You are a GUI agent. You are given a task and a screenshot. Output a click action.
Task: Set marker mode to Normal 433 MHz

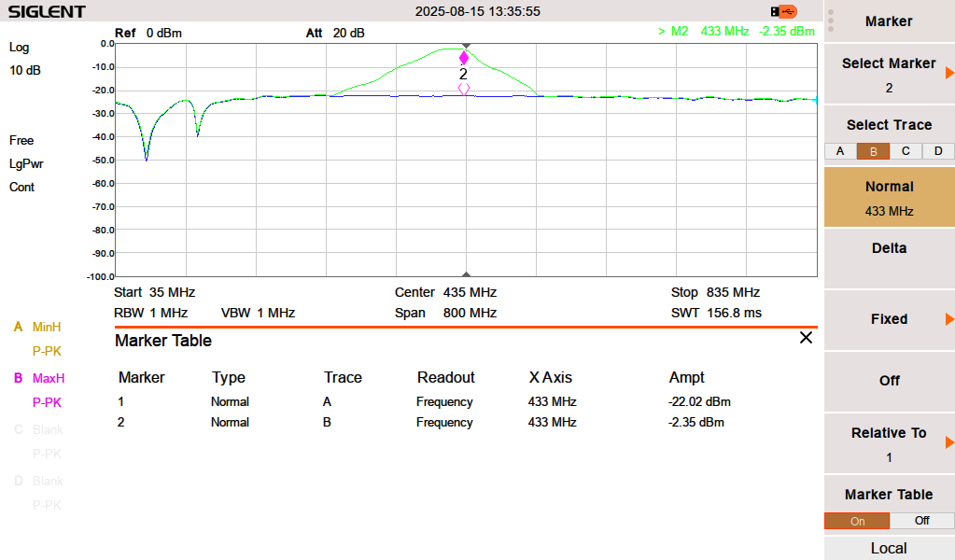pos(890,197)
